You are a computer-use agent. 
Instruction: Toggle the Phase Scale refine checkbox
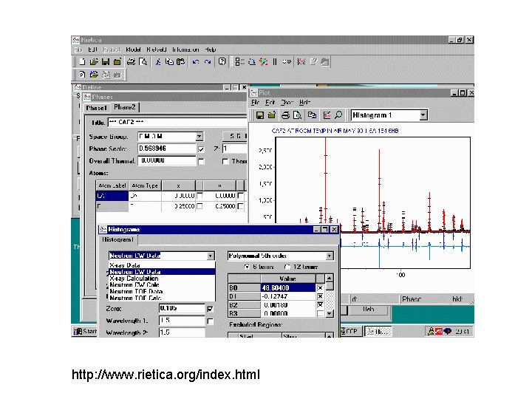tap(201, 149)
